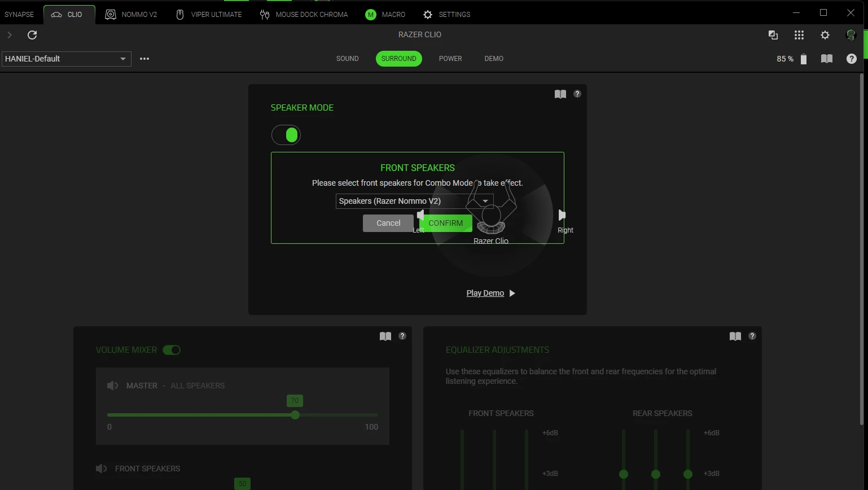Click the forward navigation chevron

coord(10,35)
